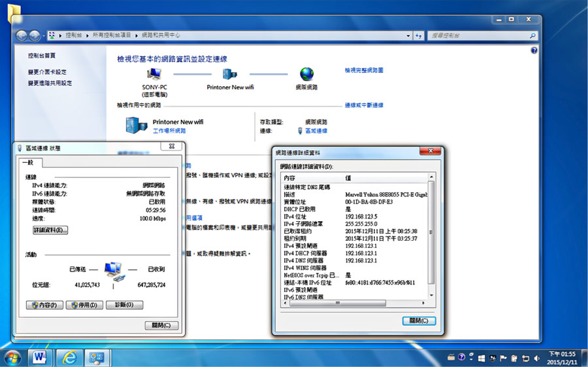Screen dimensions: 588x367
Task: Open the blue help question mark icon
Action: 534,50
